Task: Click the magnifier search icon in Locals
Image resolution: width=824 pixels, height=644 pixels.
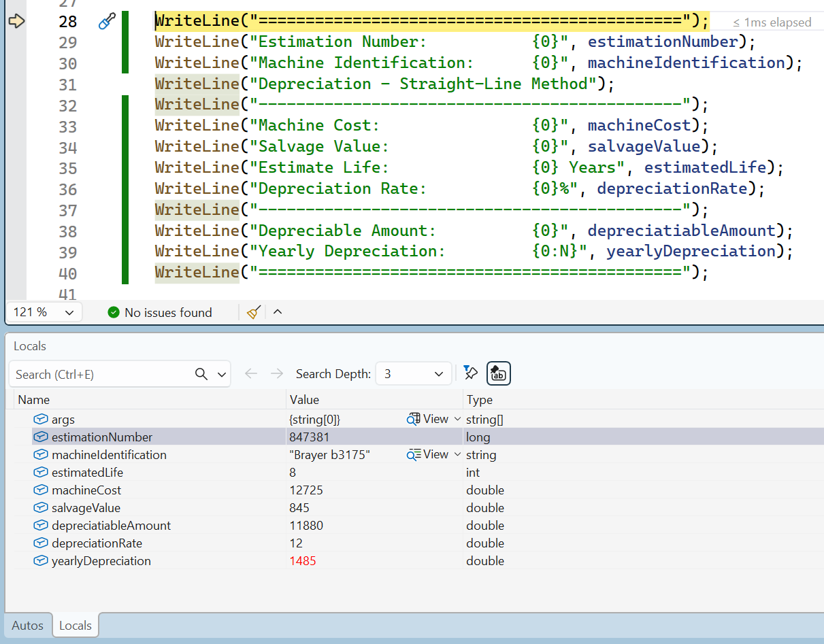Action: (x=201, y=374)
